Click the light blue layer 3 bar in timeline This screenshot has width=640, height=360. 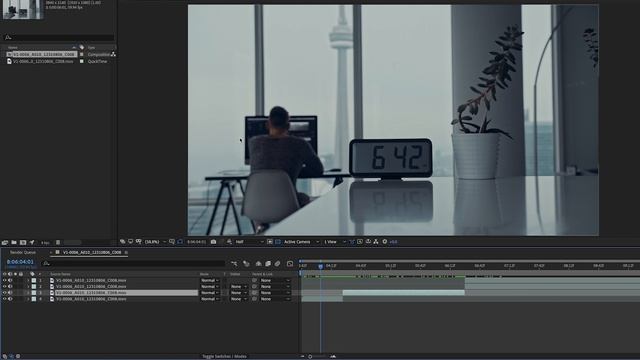(x=403, y=293)
